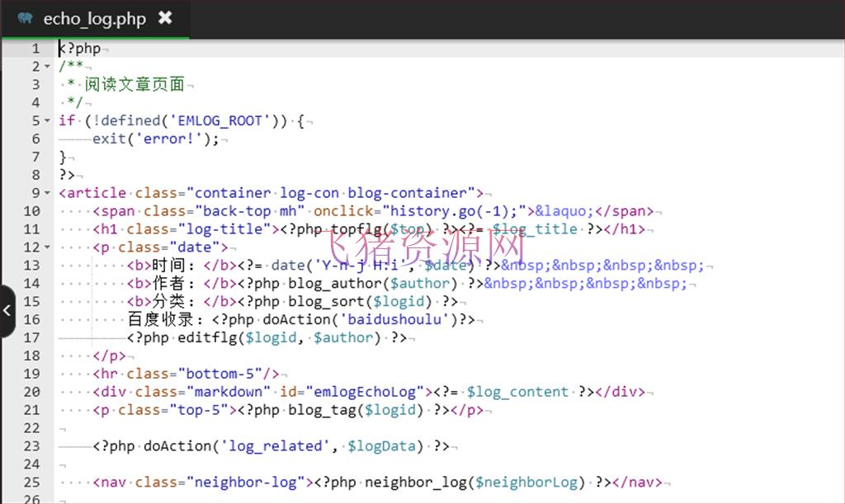Click the PHP elephant file icon
Image resolution: width=845 pixels, height=504 pixels.
click(25, 18)
